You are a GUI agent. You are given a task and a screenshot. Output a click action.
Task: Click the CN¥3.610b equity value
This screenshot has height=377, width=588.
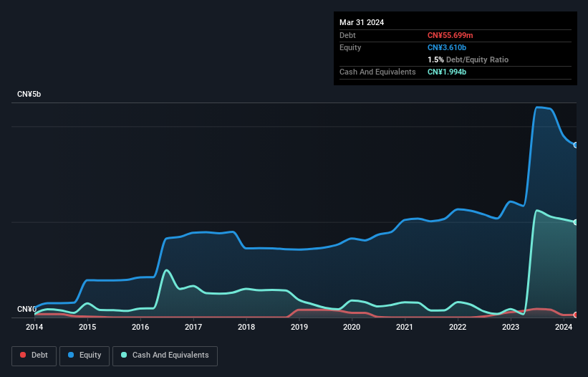(447, 47)
